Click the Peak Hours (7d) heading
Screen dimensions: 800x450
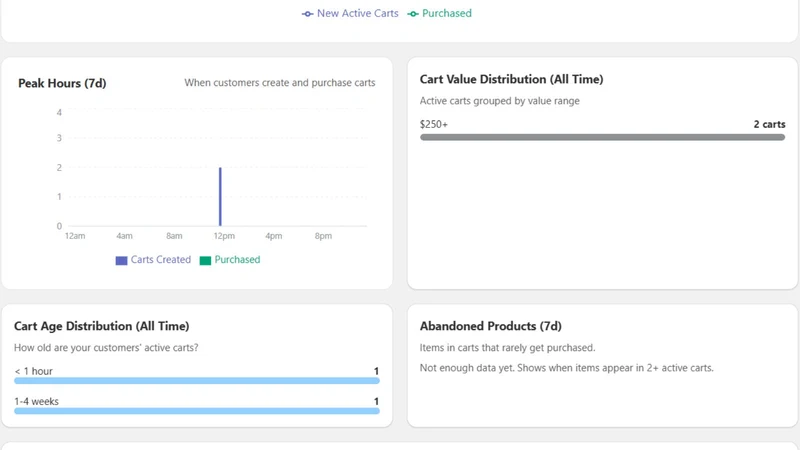tap(62, 83)
